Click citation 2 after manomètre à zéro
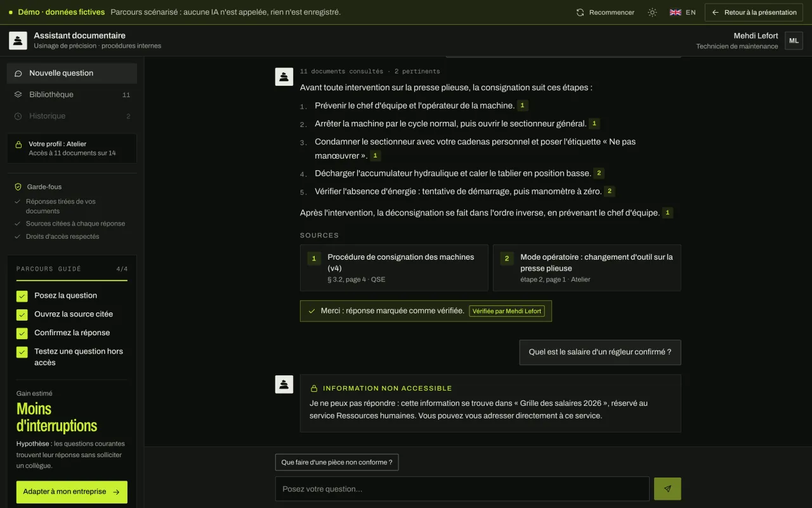The height and width of the screenshot is (508, 812). click(x=609, y=190)
